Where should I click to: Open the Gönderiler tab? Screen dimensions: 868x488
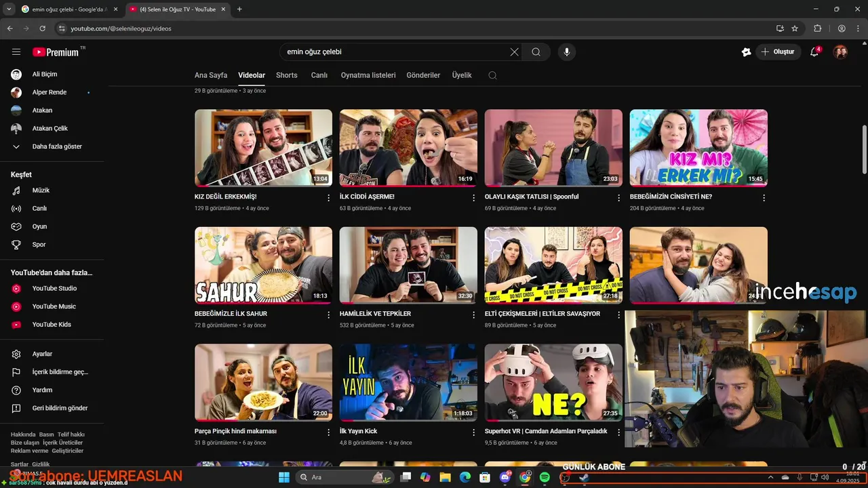point(423,75)
